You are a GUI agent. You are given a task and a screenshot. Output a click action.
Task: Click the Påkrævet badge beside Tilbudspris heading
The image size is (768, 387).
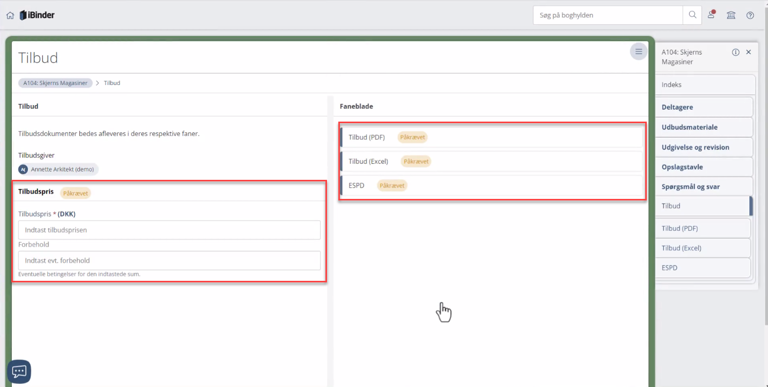75,193
